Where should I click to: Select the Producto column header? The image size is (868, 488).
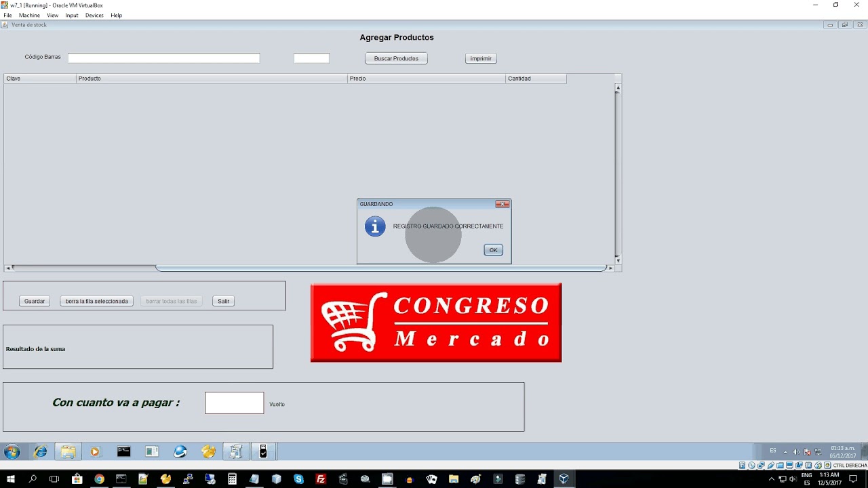coord(212,79)
